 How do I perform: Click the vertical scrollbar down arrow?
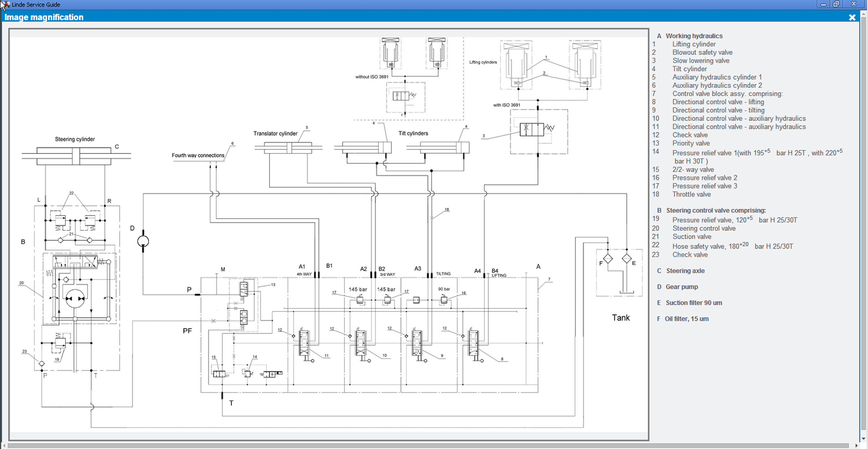pos(864,439)
